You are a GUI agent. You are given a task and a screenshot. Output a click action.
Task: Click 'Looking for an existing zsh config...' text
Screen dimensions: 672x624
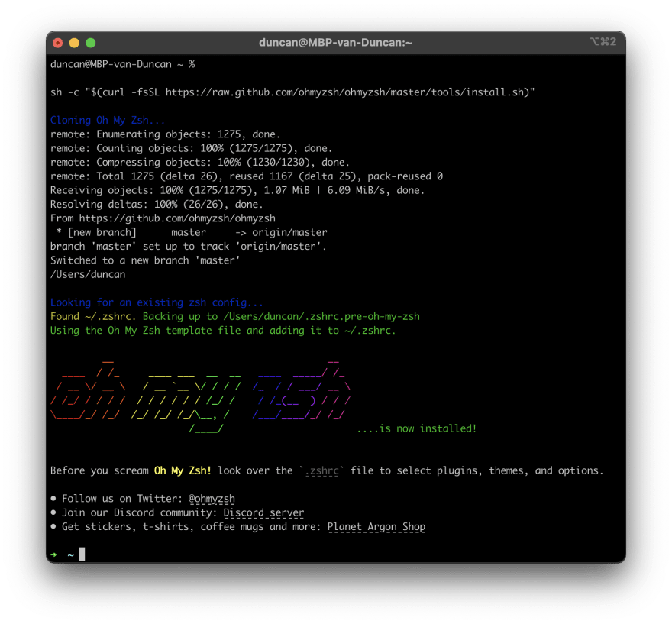pos(157,302)
